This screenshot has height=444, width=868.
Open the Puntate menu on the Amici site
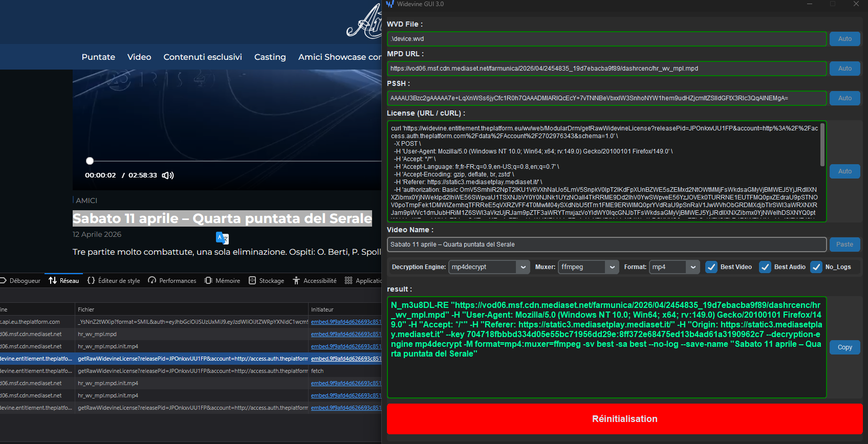click(x=98, y=57)
